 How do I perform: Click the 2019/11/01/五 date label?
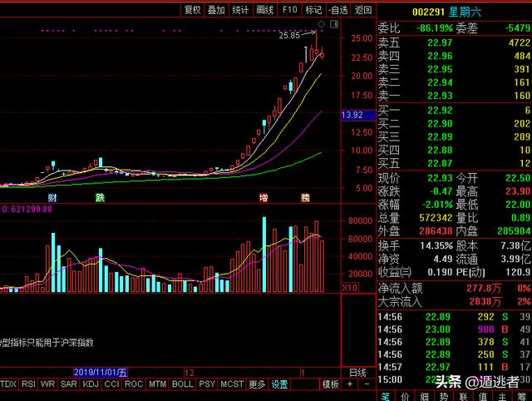[101, 373]
